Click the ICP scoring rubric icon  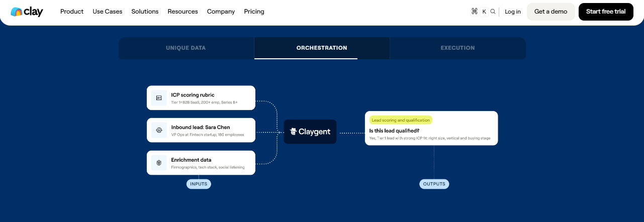click(159, 98)
